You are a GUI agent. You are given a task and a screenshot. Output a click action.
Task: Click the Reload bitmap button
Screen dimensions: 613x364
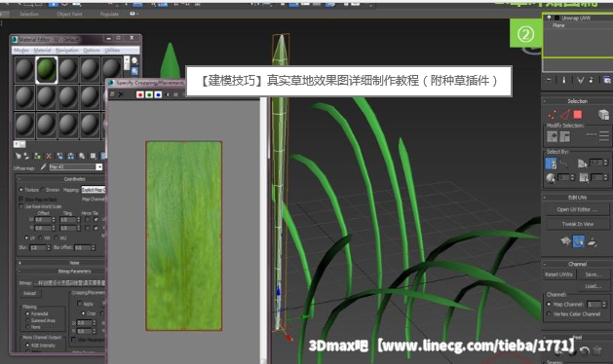(29, 293)
